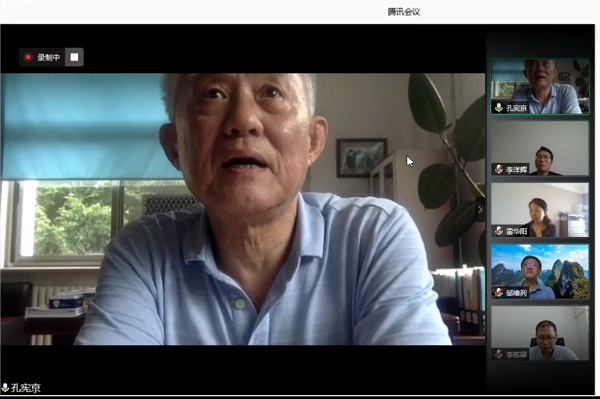
Task: Click the muted mic icon on the bottom thumbnail
Action: pyautogui.click(x=499, y=354)
